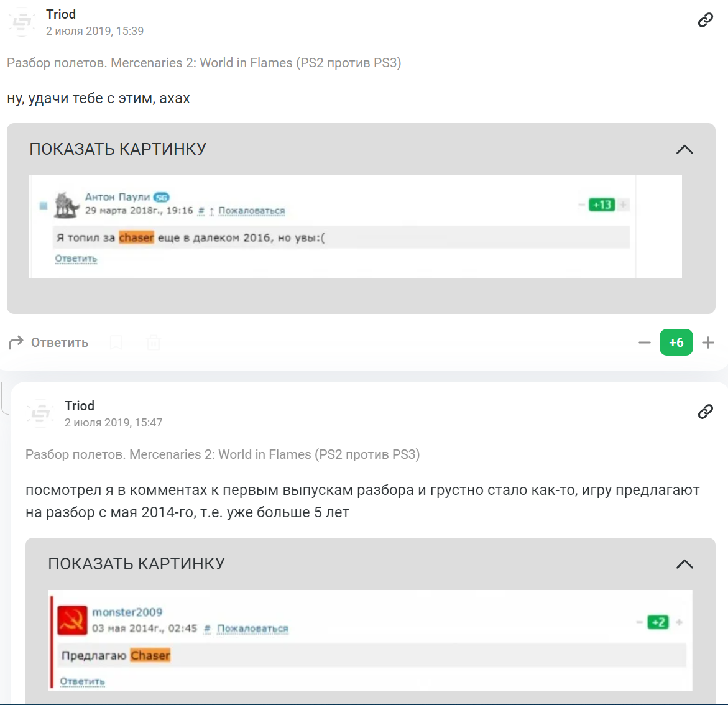Delete the first comment with the trash icon
The width and height of the screenshot is (728, 705).
[x=153, y=343]
